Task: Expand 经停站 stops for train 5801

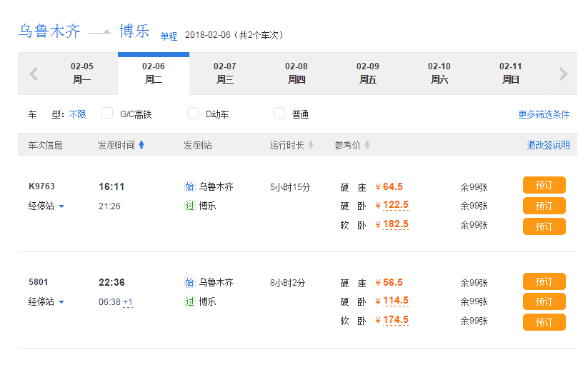Action: coord(46,302)
